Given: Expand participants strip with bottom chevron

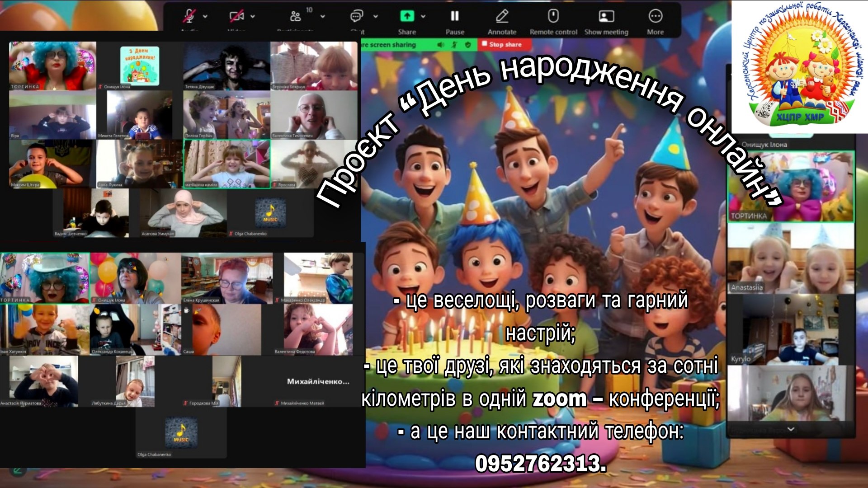Looking at the screenshot, I should pos(791,429).
